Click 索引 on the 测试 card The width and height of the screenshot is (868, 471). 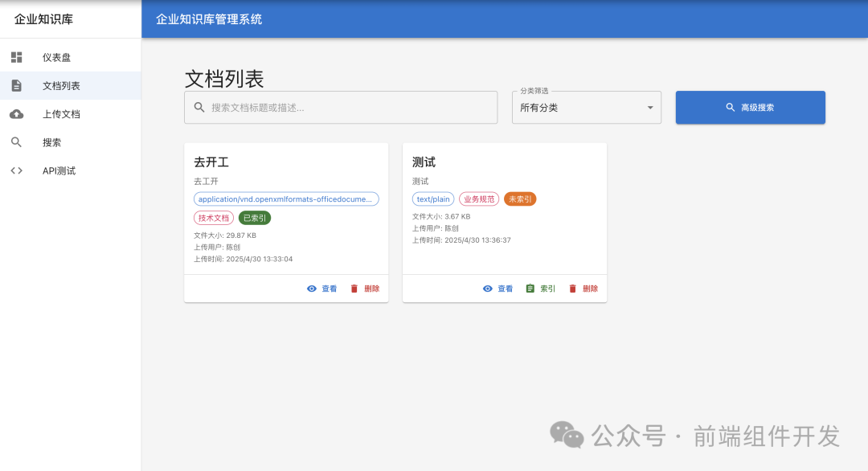point(541,289)
